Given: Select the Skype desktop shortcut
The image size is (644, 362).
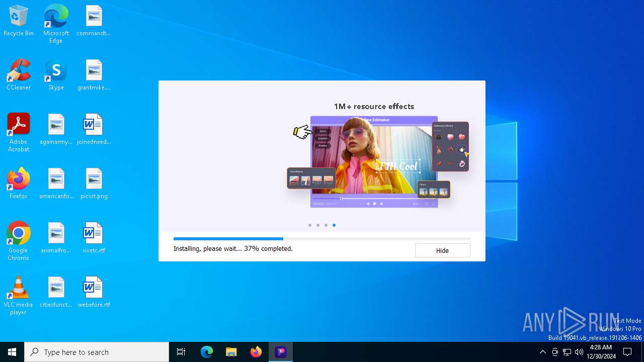Looking at the screenshot, I should pos(56,75).
